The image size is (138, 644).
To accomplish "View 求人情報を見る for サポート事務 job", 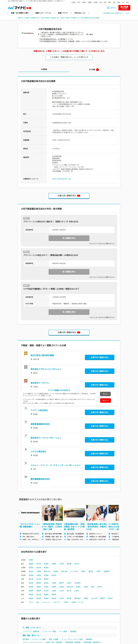I will tap(69, 312).
